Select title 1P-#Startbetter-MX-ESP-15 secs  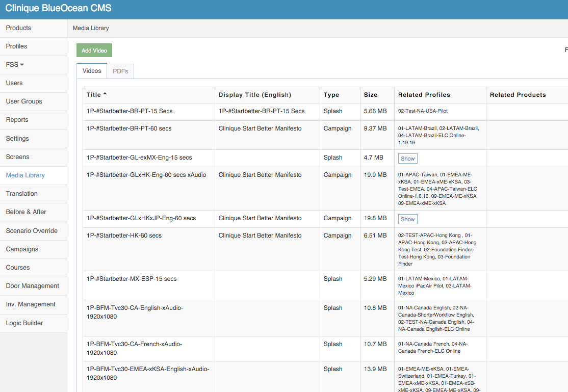pyautogui.click(x=132, y=279)
